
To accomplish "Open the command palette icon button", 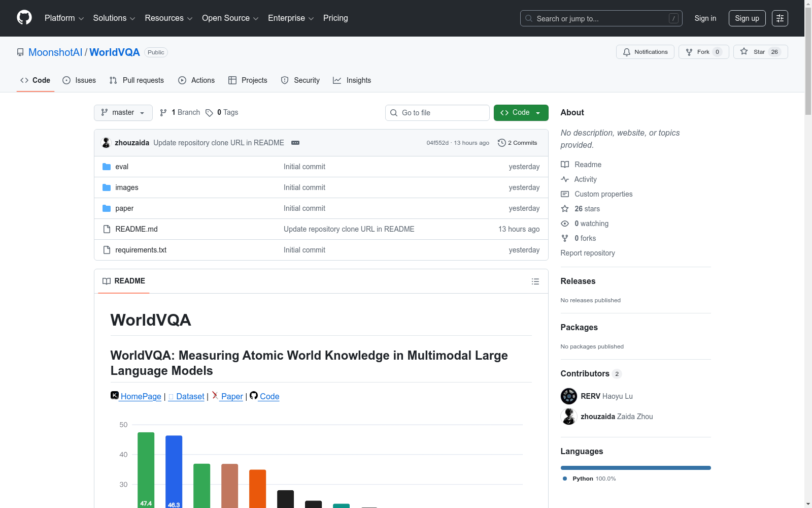I will (780, 18).
